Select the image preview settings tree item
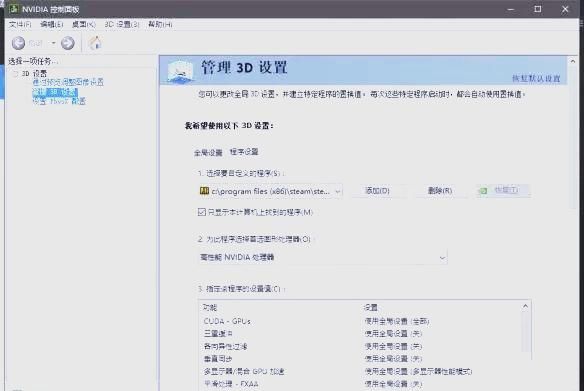 tap(68, 82)
